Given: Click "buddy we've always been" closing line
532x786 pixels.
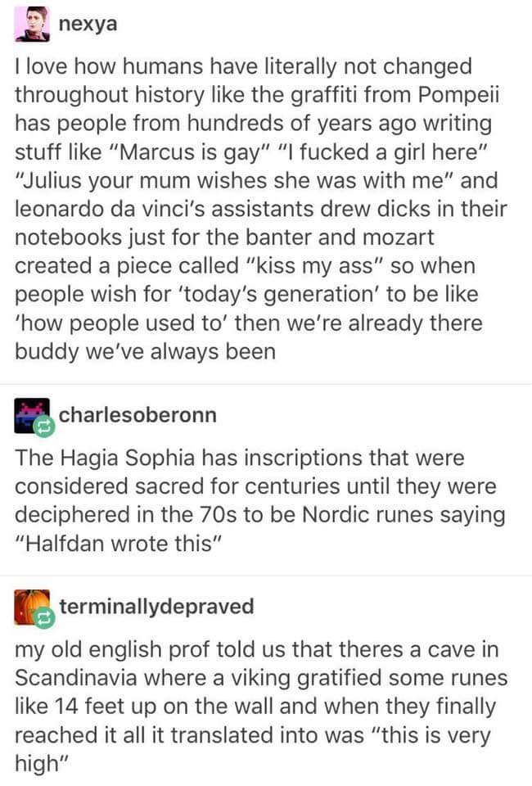Looking at the screenshot, I should [145, 351].
